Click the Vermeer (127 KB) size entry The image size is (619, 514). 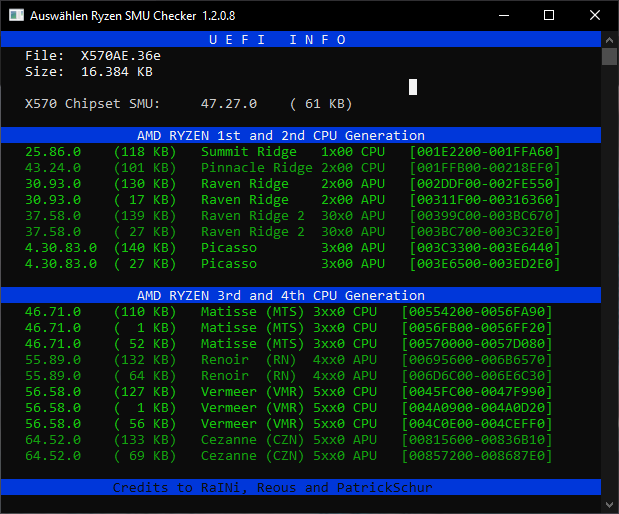145,392
